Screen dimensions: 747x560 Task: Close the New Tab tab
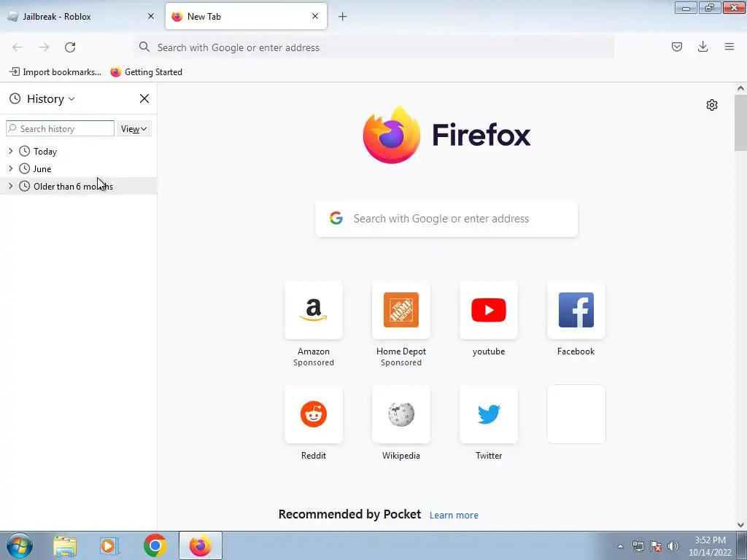click(315, 16)
